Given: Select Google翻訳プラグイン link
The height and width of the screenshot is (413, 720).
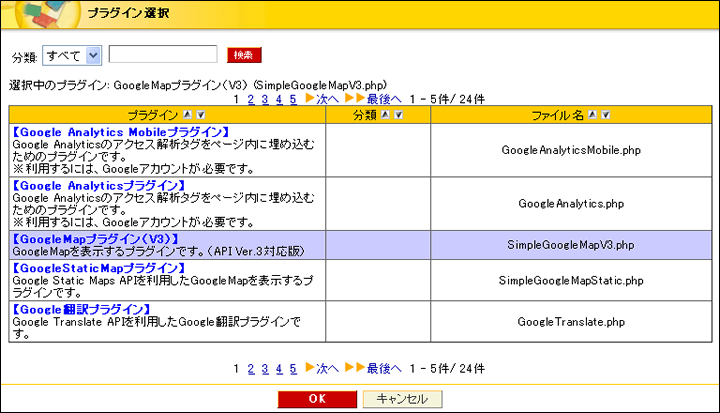Looking at the screenshot, I should tap(87, 309).
